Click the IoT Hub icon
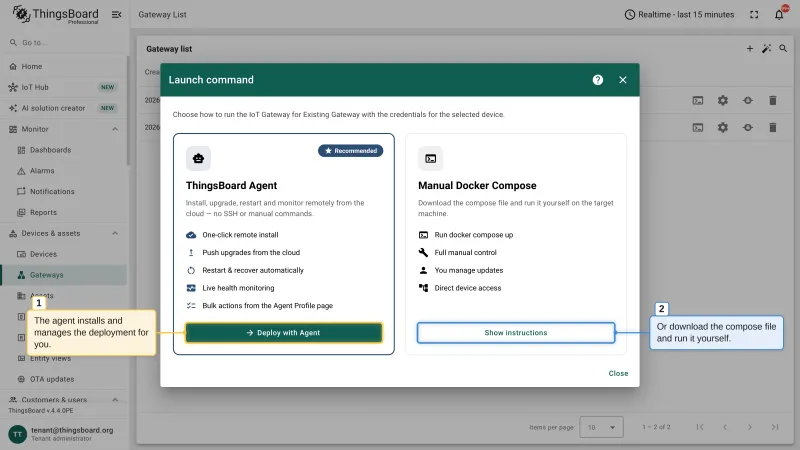Image resolution: width=800 pixels, height=450 pixels. pyautogui.click(x=13, y=87)
